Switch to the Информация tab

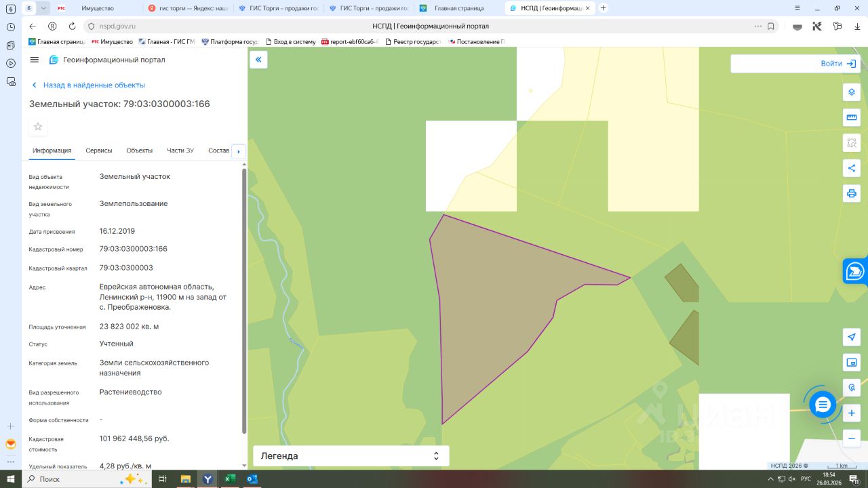(52, 150)
